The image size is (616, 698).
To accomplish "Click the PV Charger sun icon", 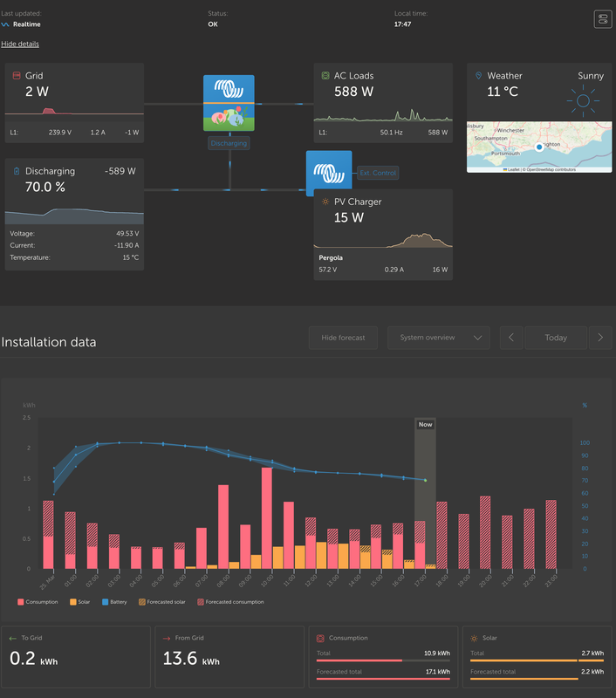I will coord(325,202).
